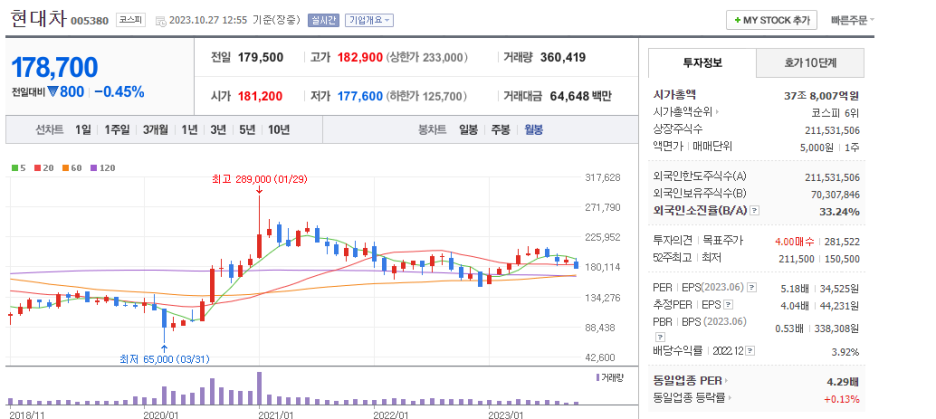936x419 pixels.
Task: Click the help icon next to 외국인소진율(B/A)
Action: pyautogui.click(x=755, y=211)
